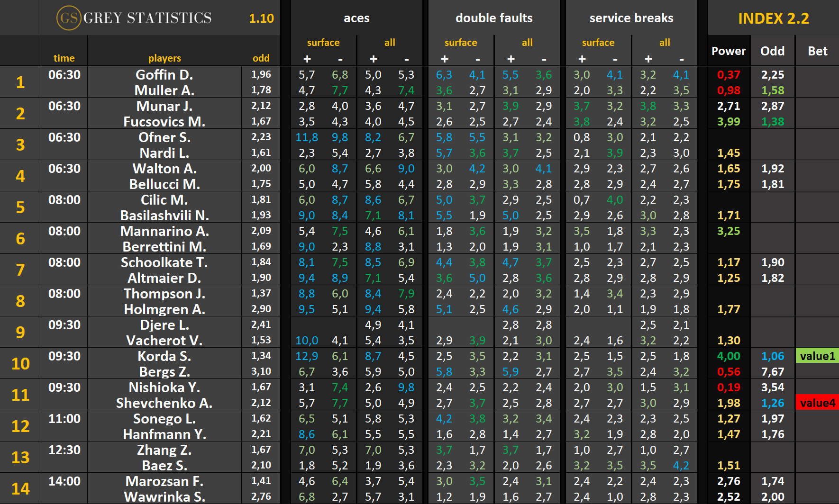Click the INDEX 2.2 heading

[x=773, y=18]
